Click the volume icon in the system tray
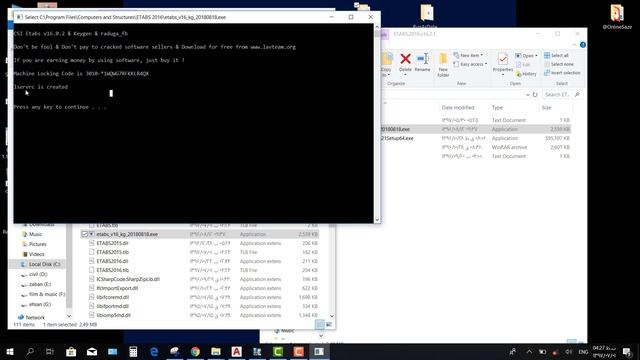640x360 pixels. pyautogui.click(x=568, y=352)
